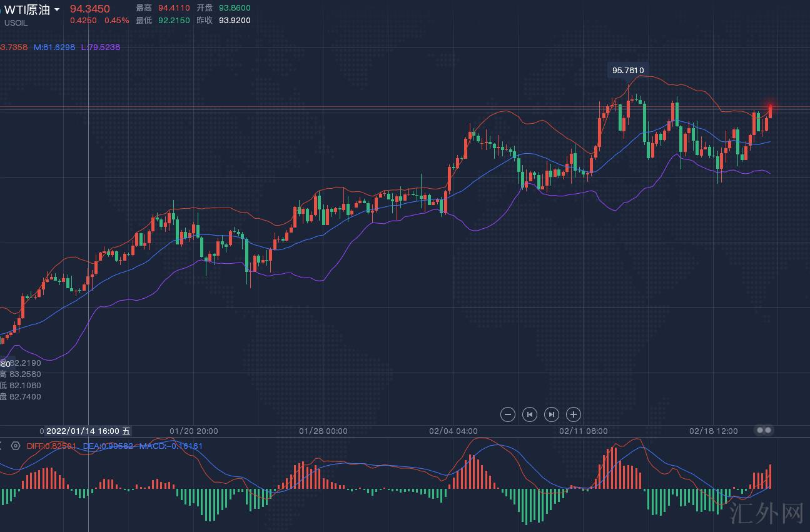This screenshot has width=810, height=532.
Task: Click the zoom out minus button
Action: pyautogui.click(x=508, y=414)
